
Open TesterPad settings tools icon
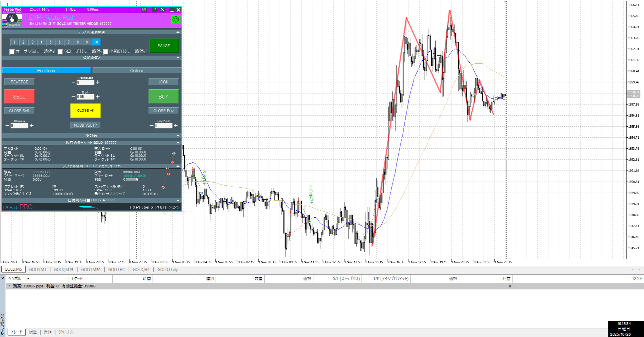click(x=162, y=10)
